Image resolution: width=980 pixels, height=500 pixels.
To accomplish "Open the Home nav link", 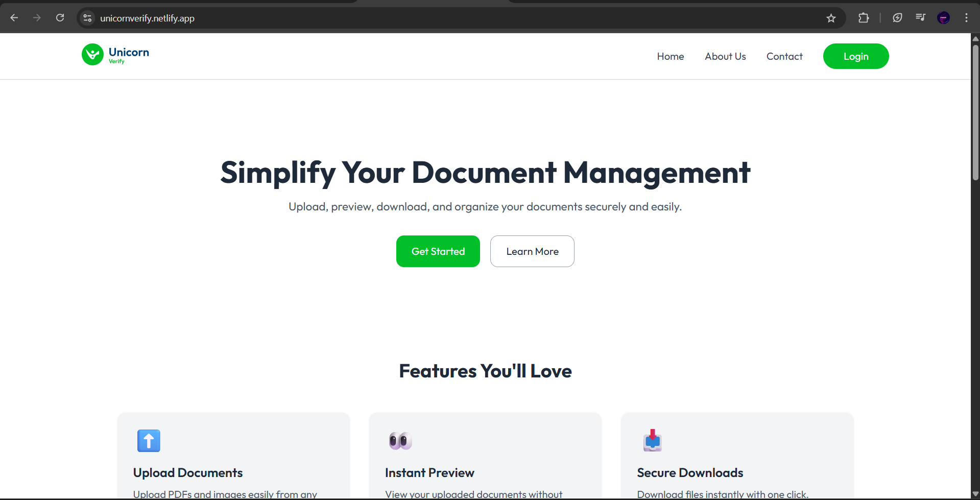I will [671, 56].
